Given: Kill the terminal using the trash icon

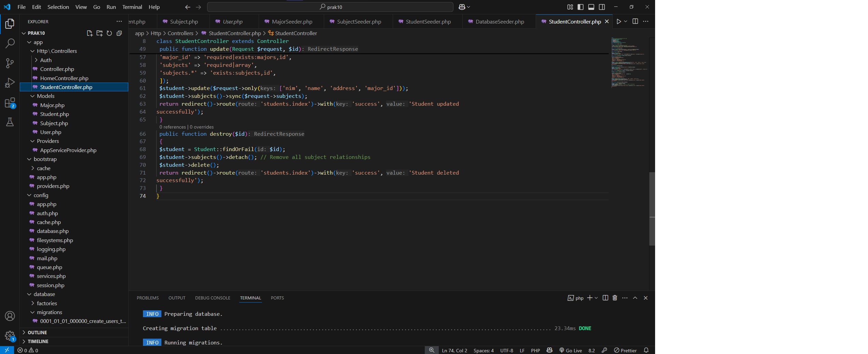Looking at the screenshot, I should pyautogui.click(x=614, y=298).
